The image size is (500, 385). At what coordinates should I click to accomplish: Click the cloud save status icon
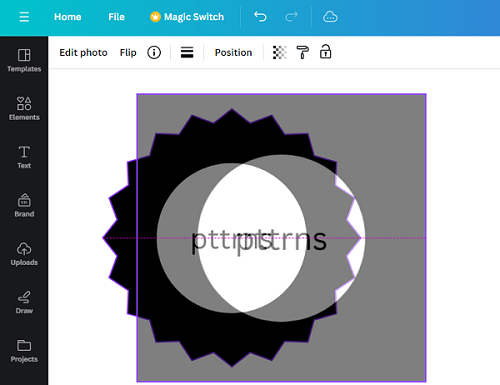click(330, 17)
